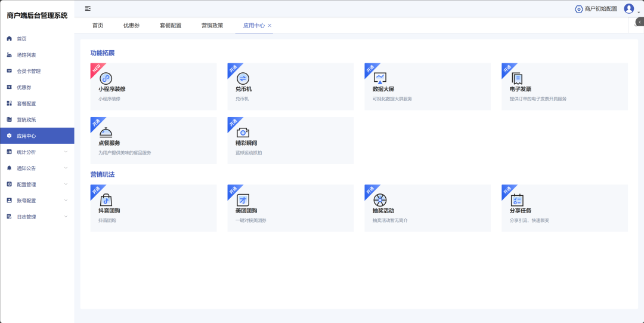
Task: Click the 分享任务 task icon
Action: [517, 200]
